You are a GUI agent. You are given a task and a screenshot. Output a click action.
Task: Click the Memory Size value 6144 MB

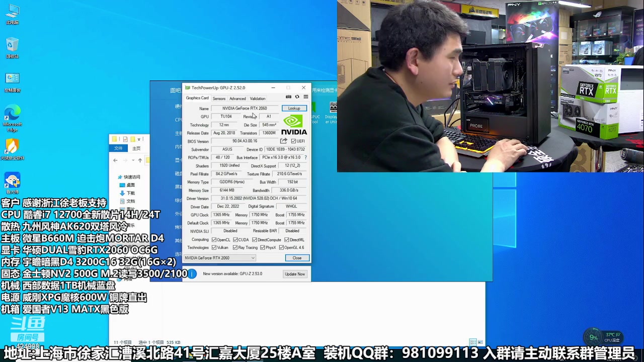coord(227,191)
